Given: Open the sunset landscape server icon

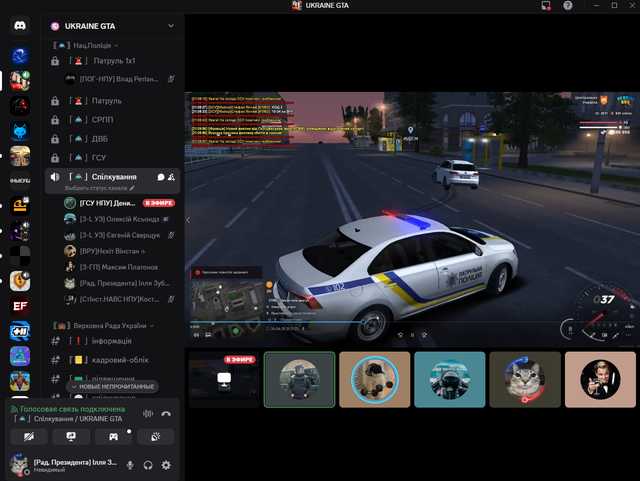Looking at the screenshot, I should point(20,156).
